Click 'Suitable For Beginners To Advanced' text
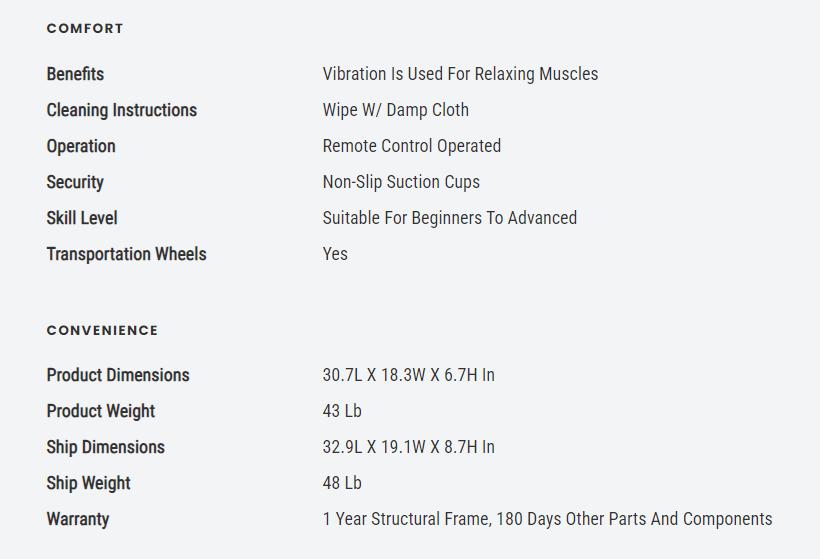This screenshot has width=820, height=559. coord(449,218)
